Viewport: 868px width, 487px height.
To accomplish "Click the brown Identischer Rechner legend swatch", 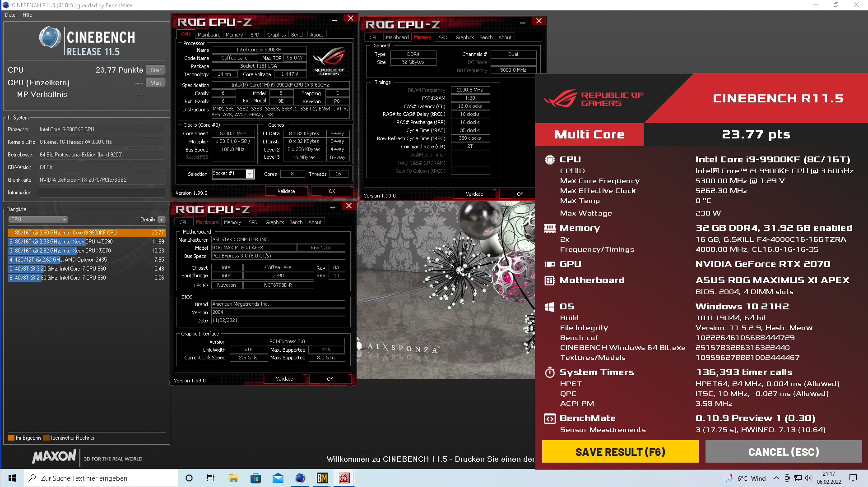I will pos(46,438).
